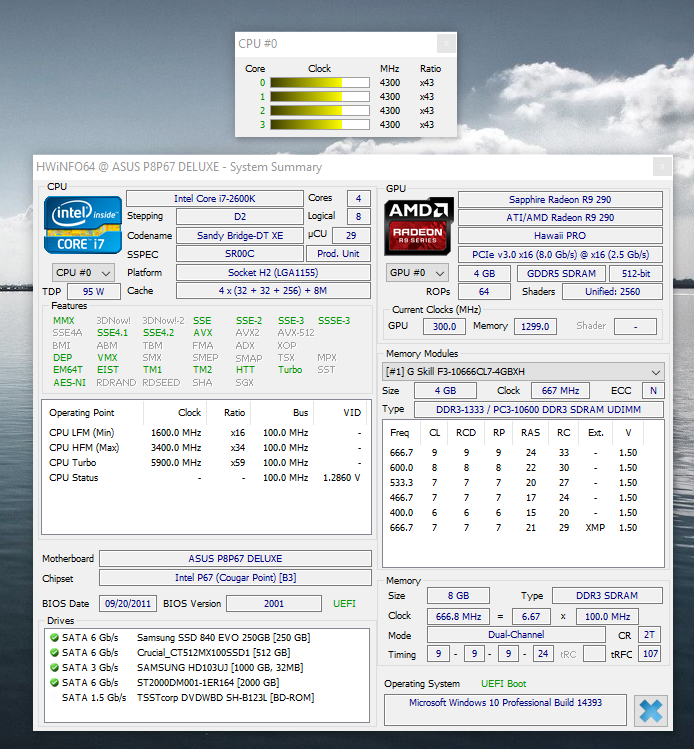This screenshot has width=694, height=749.
Task: Click the blue X close icon button
Action: 651,710
